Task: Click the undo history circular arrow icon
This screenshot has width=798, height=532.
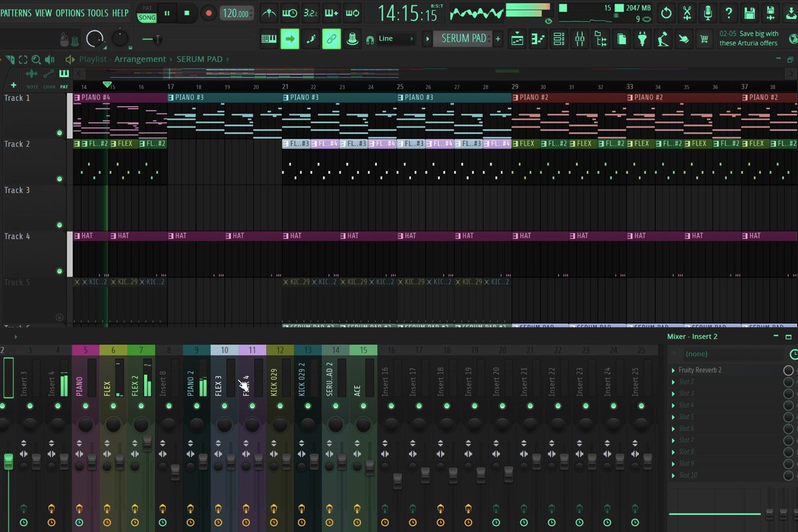Action: 666,12
